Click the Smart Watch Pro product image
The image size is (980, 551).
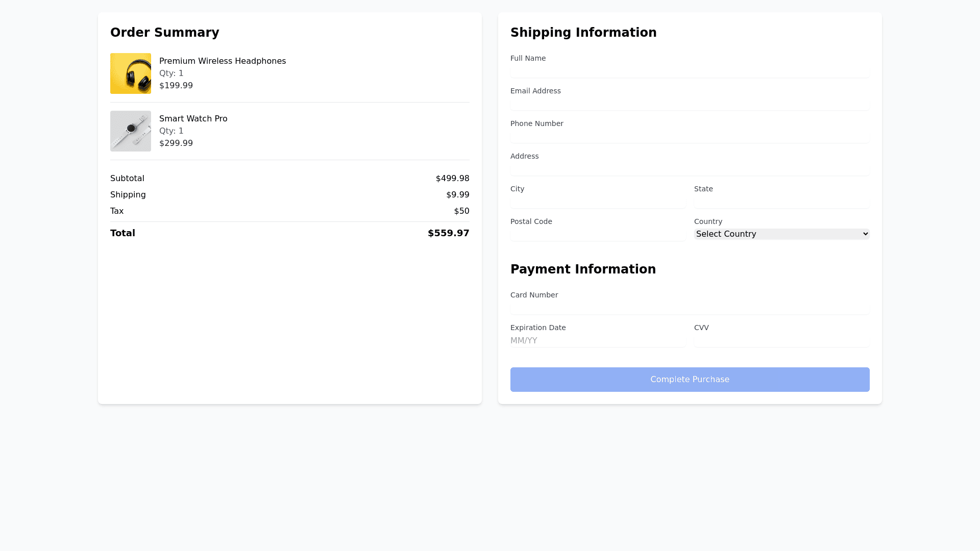click(x=131, y=131)
